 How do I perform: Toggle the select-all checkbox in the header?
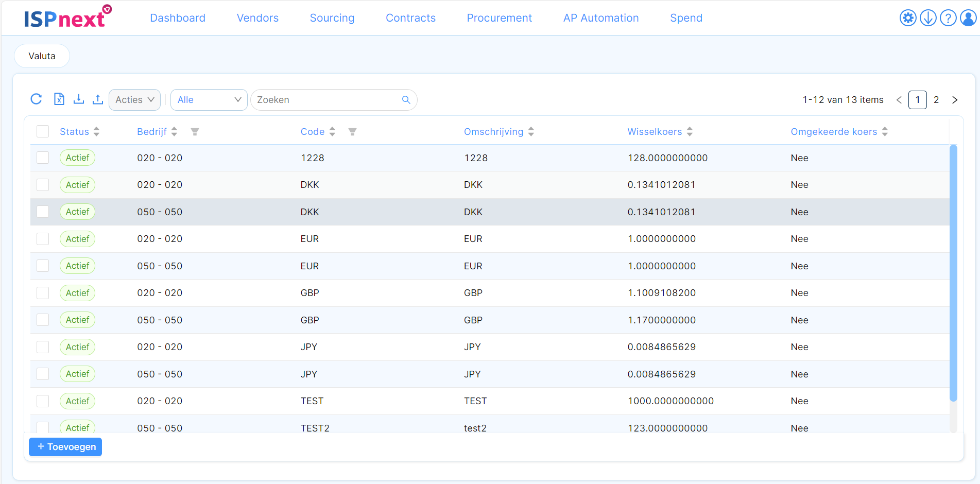43,131
